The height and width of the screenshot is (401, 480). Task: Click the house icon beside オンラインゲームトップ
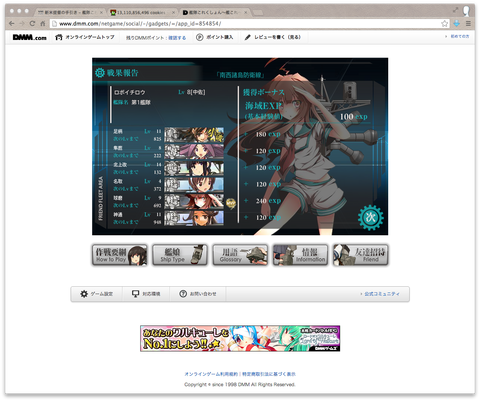pyautogui.click(x=59, y=37)
